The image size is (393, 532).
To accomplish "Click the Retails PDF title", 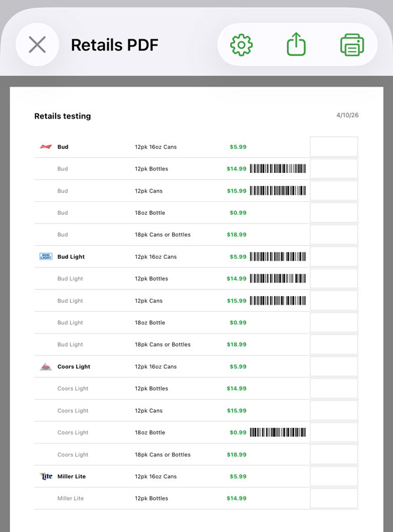I will 115,45.
